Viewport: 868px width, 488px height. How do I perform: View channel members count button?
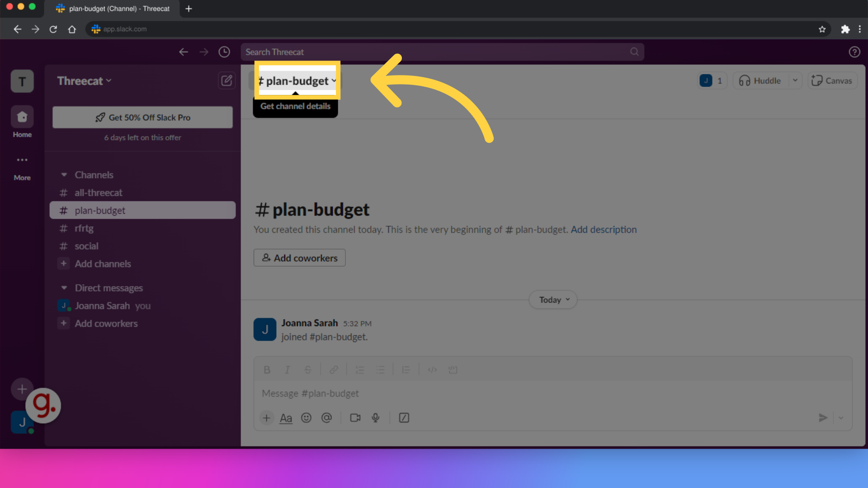tap(712, 80)
